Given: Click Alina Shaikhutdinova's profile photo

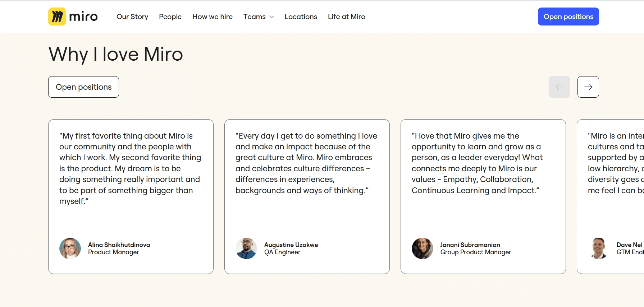Looking at the screenshot, I should pyautogui.click(x=70, y=248).
